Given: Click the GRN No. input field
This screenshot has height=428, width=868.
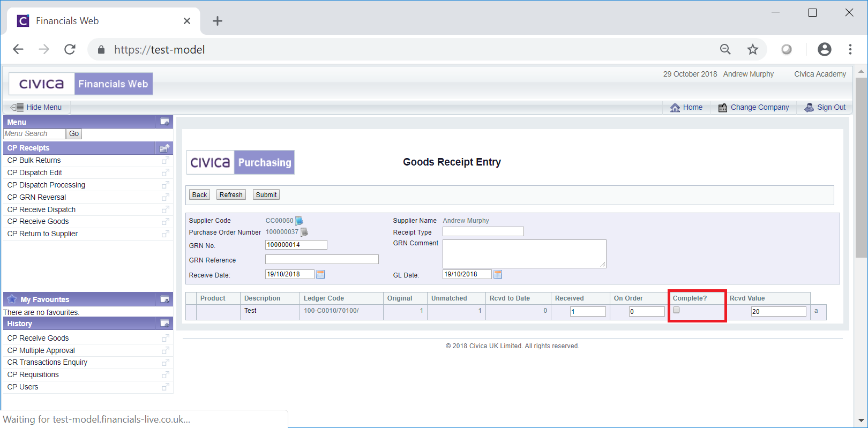Looking at the screenshot, I should click(x=296, y=245).
